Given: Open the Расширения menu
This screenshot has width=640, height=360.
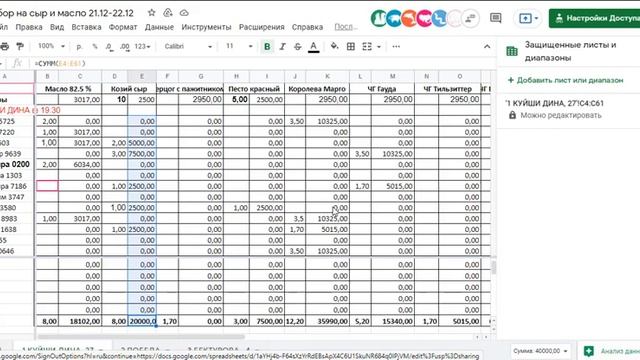Looking at the screenshot, I should point(262,27).
